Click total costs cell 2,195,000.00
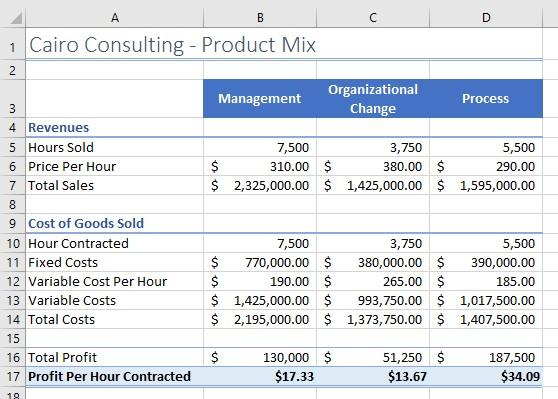 pos(260,319)
